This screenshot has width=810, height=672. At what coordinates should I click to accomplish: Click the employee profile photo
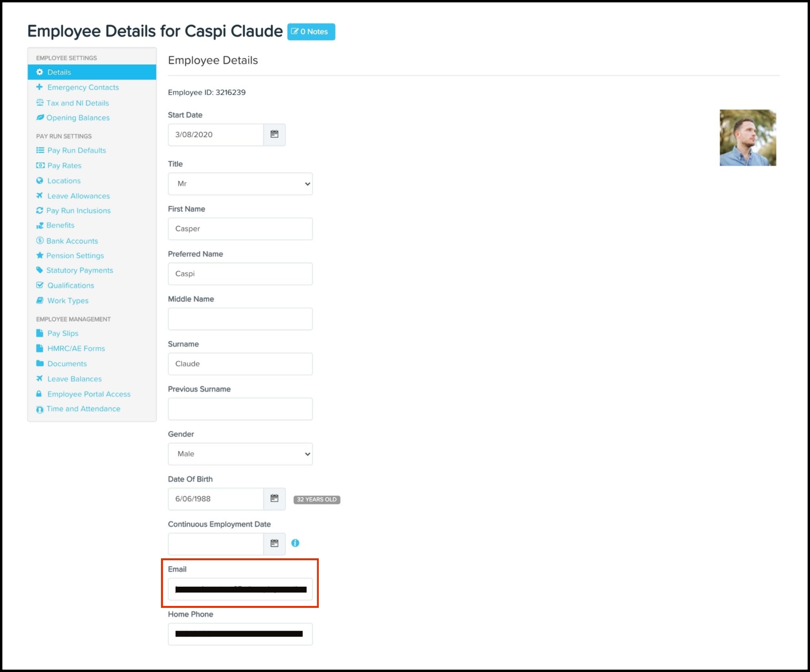pos(747,138)
